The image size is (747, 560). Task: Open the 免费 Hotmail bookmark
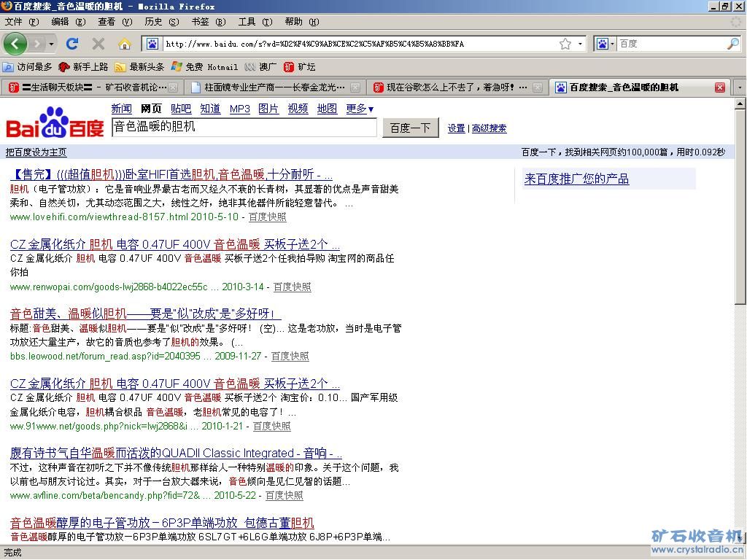(x=204, y=66)
